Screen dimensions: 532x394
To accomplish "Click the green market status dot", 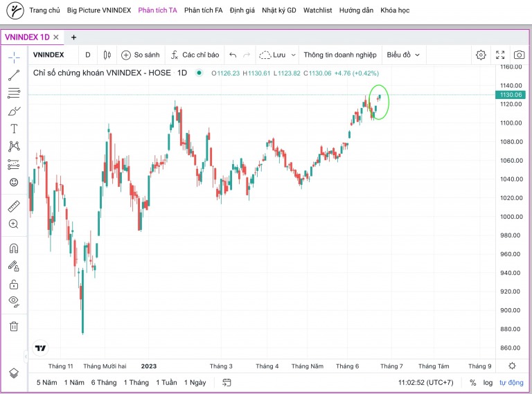I will coord(199,73).
